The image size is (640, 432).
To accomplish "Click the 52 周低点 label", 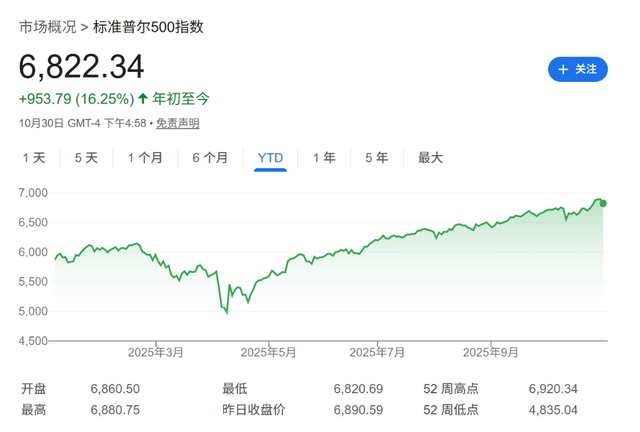I will tap(451, 410).
